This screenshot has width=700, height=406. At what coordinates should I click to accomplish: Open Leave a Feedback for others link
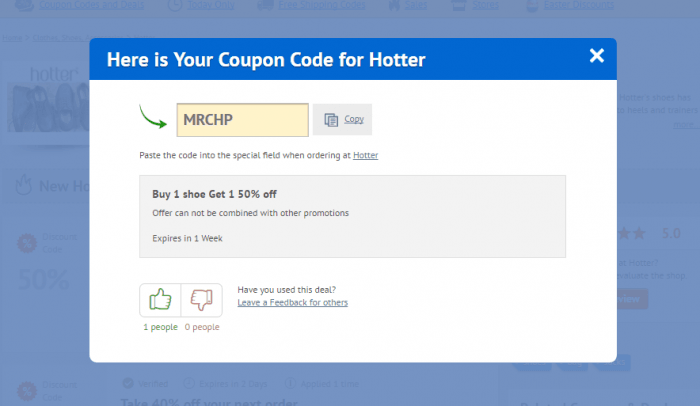292,302
